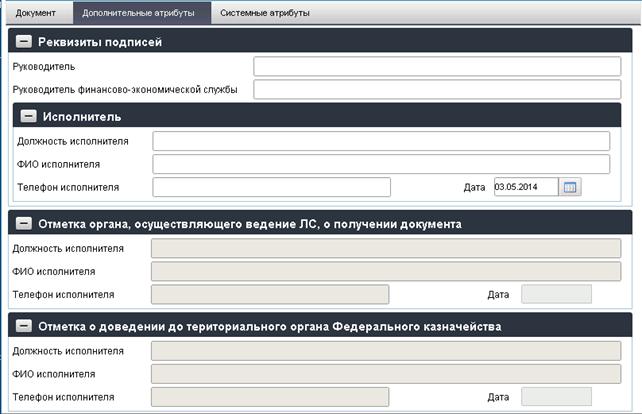Open the Системные атрибуты tab
The width and height of the screenshot is (642, 414).
[265, 13]
